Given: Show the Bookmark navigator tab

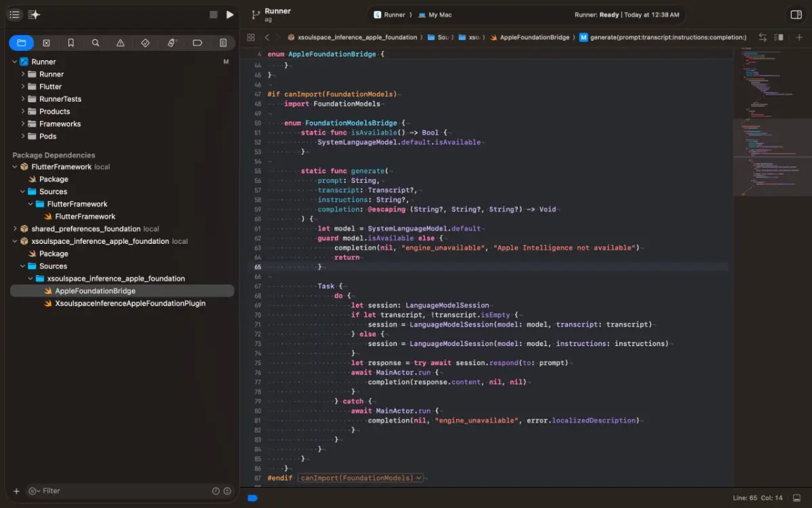Looking at the screenshot, I should click(x=71, y=43).
